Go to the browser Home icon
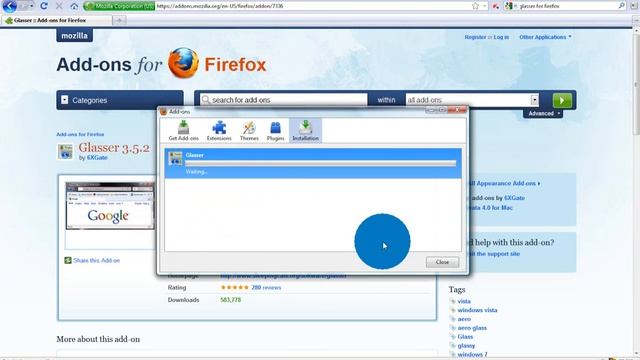 coord(74,6)
